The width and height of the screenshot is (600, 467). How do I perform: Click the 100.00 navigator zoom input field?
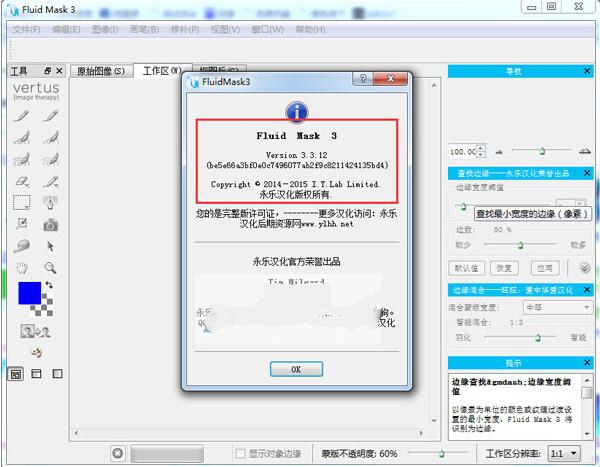pyautogui.click(x=463, y=152)
